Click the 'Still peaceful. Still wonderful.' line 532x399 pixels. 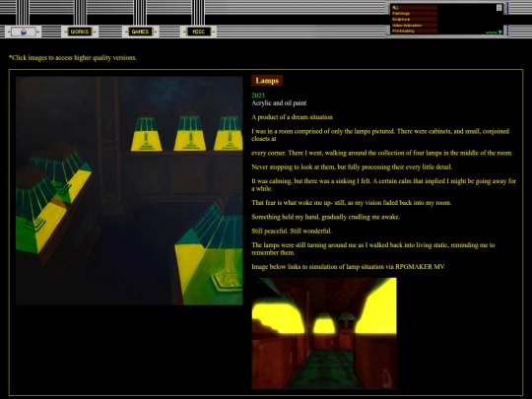292,232
